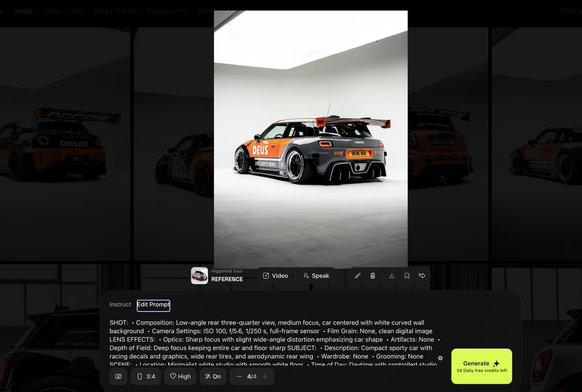Click the Video button below the image
The image size is (582, 392).
(275, 276)
